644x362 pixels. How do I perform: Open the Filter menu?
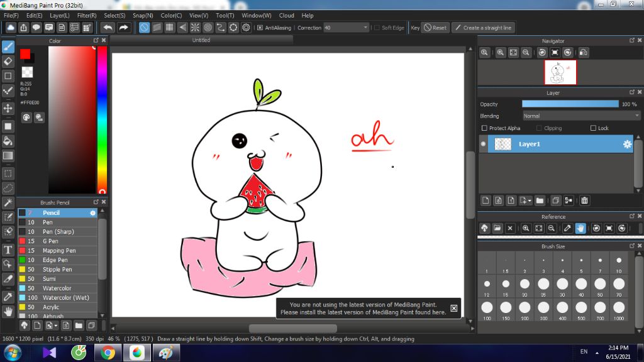pos(87,15)
